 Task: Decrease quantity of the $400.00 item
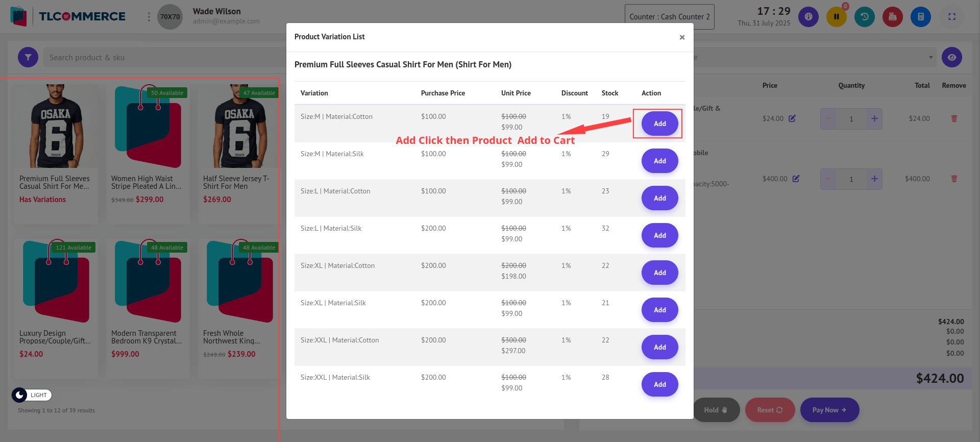pos(828,179)
